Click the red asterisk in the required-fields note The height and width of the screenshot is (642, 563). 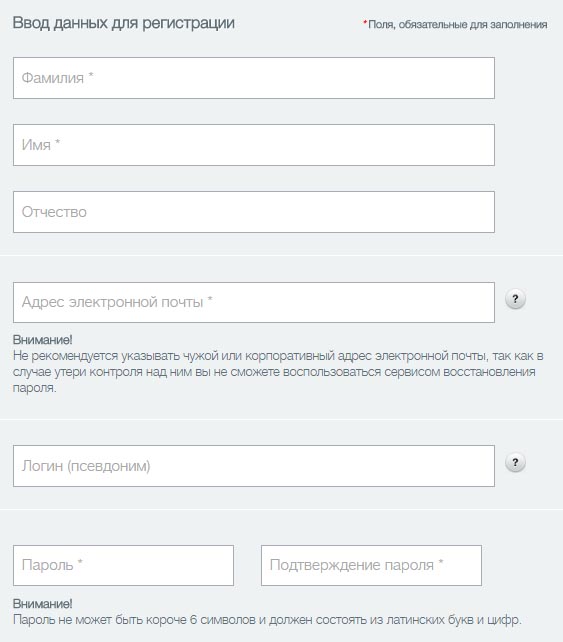click(365, 23)
